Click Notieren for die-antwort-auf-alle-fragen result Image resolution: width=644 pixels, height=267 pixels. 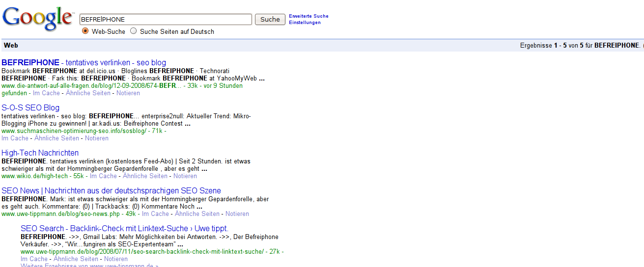click(128, 93)
